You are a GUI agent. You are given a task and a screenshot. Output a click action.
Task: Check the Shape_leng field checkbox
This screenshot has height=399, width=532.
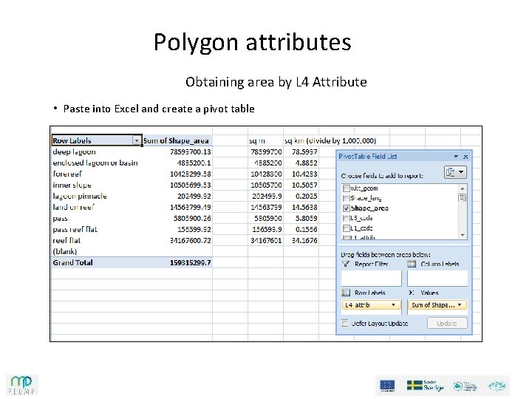point(346,198)
